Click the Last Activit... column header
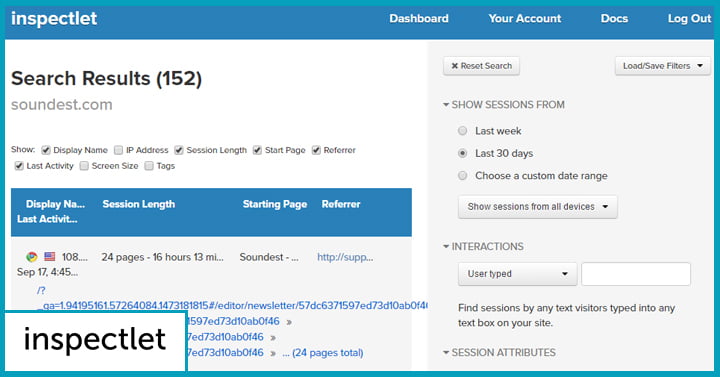 [x=47, y=219]
